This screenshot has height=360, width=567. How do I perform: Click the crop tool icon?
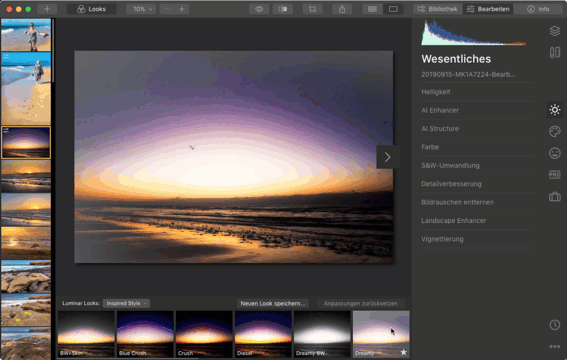pyautogui.click(x=312, y=9)
